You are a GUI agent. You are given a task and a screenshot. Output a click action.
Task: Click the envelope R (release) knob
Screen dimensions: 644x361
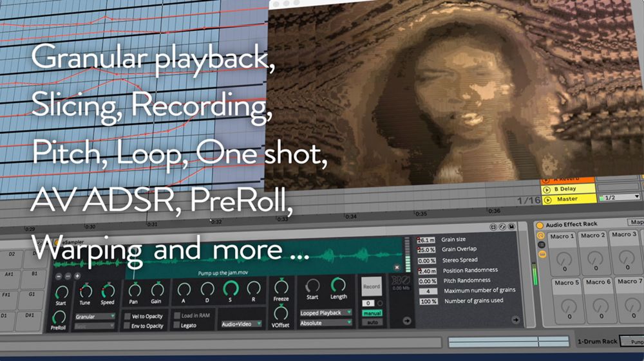coord(253,288)
